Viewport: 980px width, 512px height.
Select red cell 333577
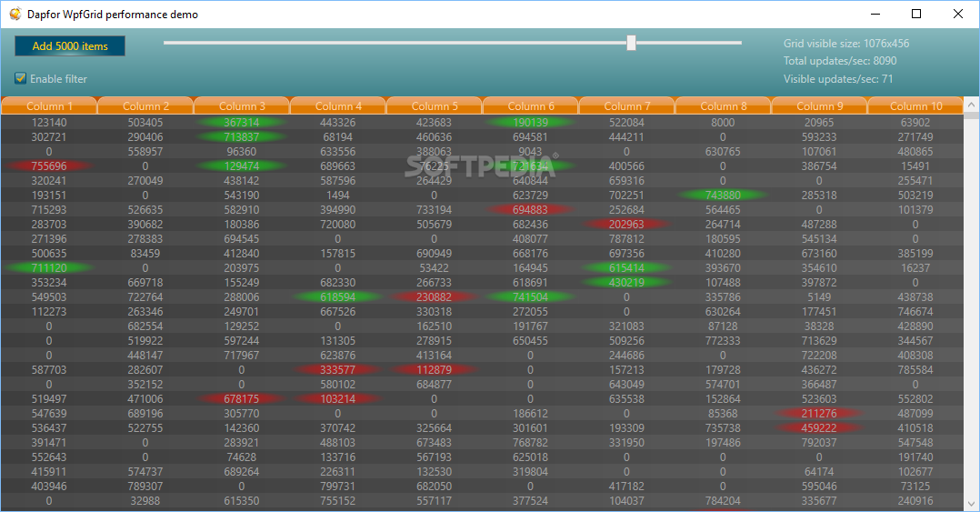[x=338, y=370]
